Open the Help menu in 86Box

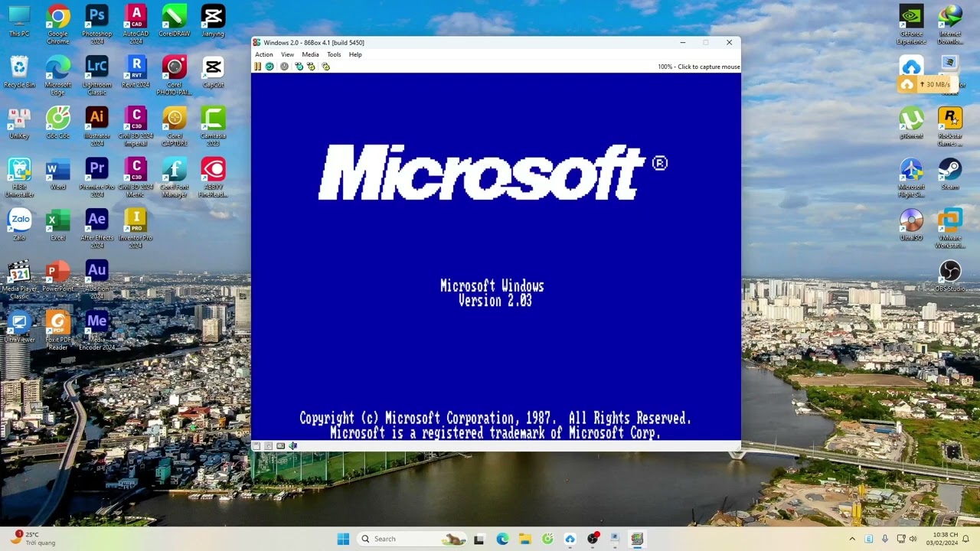pyautogui.click(x=355, y=54)
